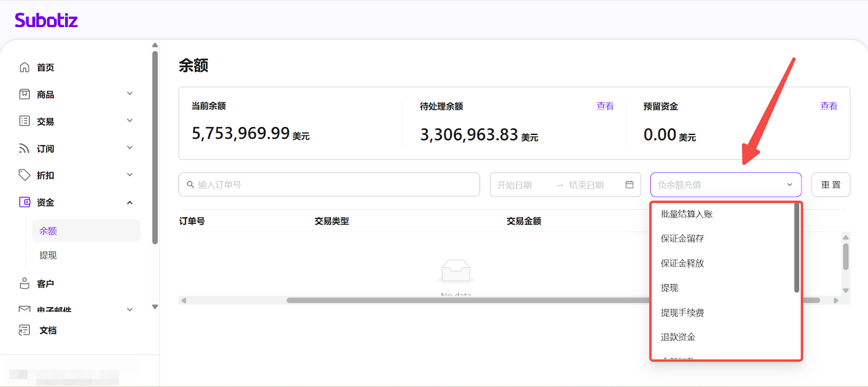Click the 首页 home icon

pyautogui.click(x=24, y=67)
